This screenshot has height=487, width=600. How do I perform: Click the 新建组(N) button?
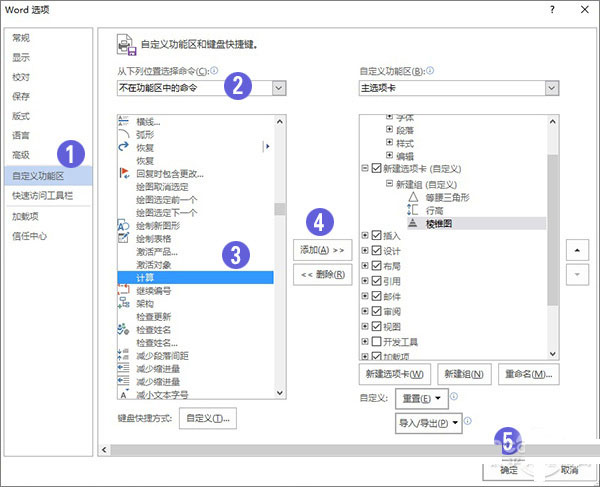[x=464, y=374]
